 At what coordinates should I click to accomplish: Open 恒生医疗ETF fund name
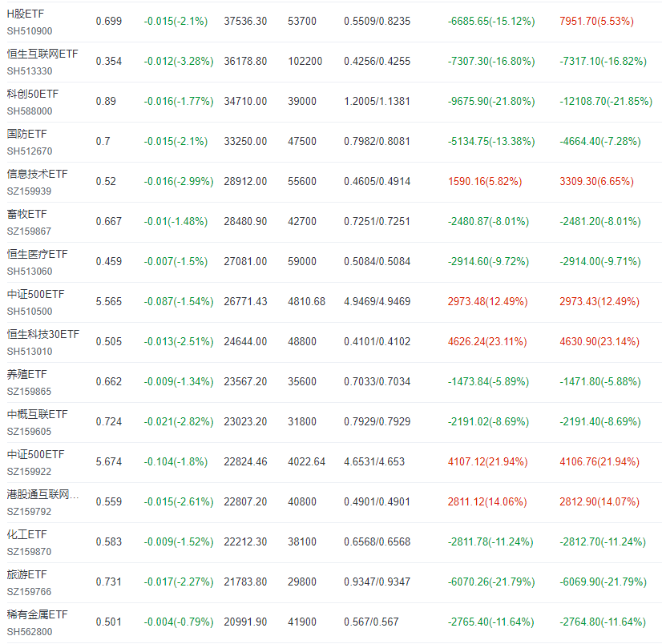pyautogui.click(x=37, y=255)
